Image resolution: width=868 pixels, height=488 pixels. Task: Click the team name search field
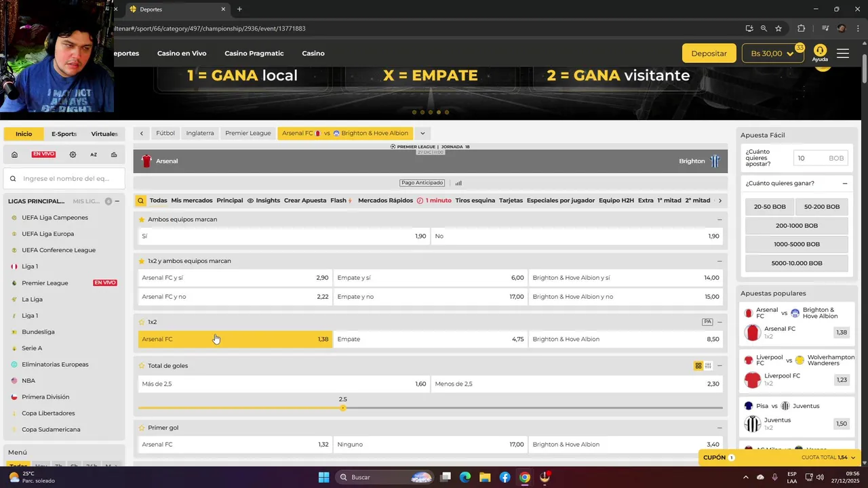64,179
